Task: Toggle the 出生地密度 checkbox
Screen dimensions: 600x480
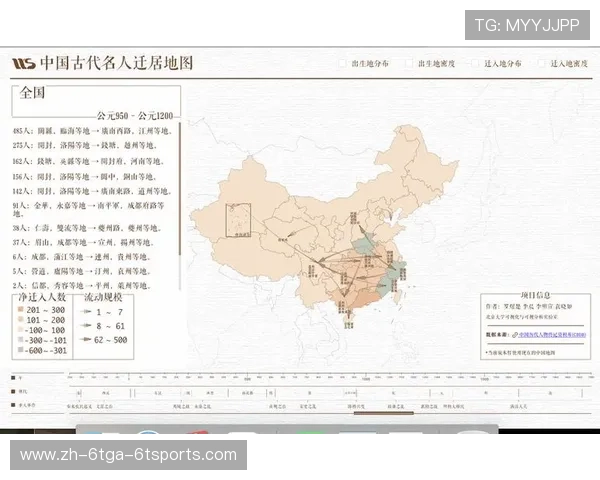Action: pos(409,63)
